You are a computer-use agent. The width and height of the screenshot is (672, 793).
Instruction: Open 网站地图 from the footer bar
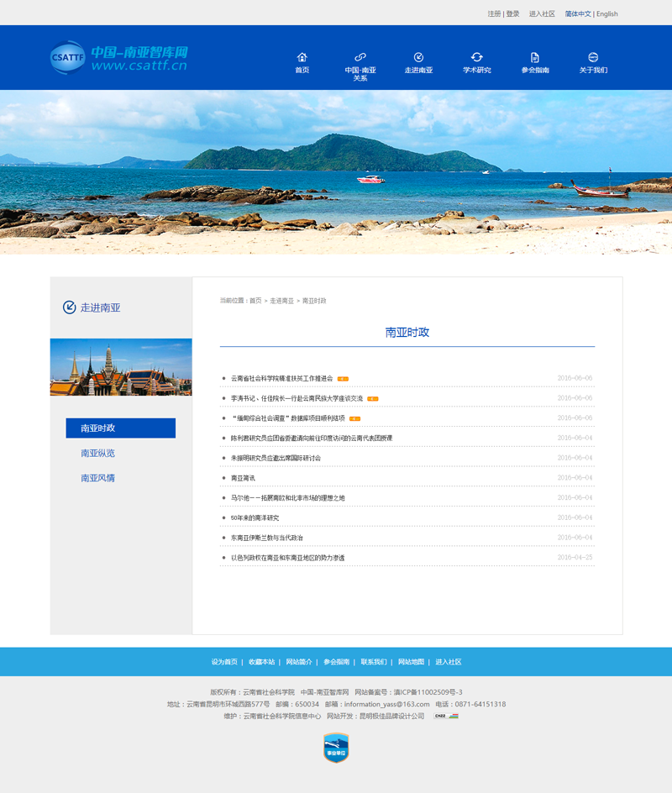(411, 662)
